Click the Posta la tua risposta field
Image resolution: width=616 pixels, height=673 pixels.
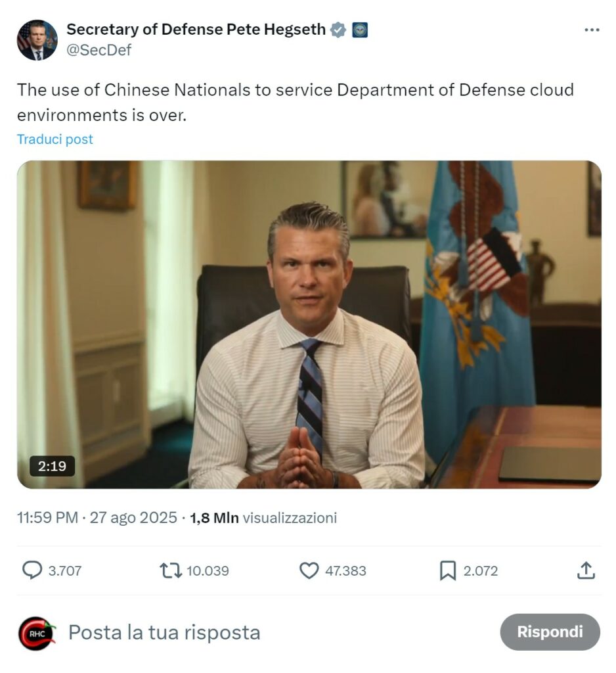(x=164, y=632)
